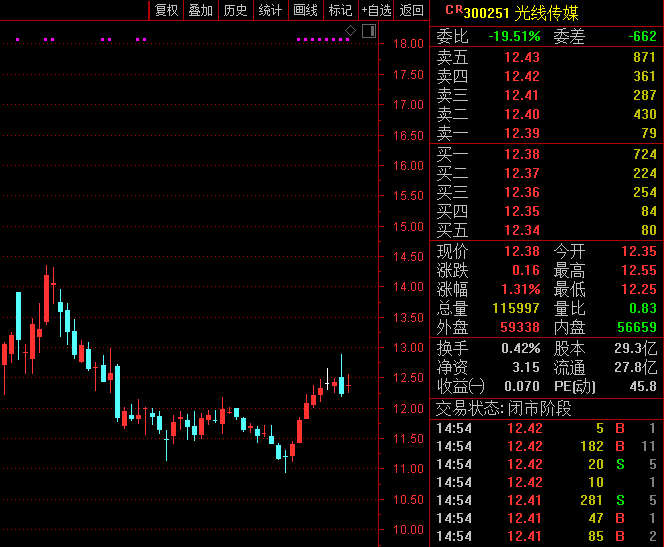This screenshot has height=547, width=664.
Task: Click the 标记 mark button
Action: click(340, 11)
